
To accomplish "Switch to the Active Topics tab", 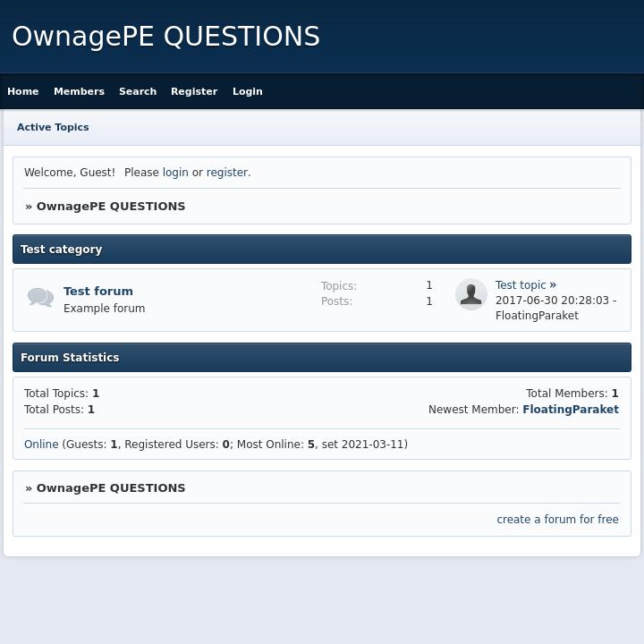I will (53, 127).
